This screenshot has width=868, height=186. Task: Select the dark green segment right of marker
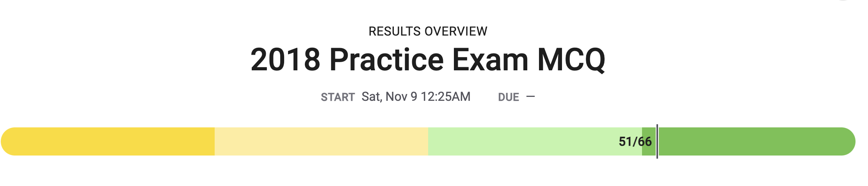pos(756,141)
